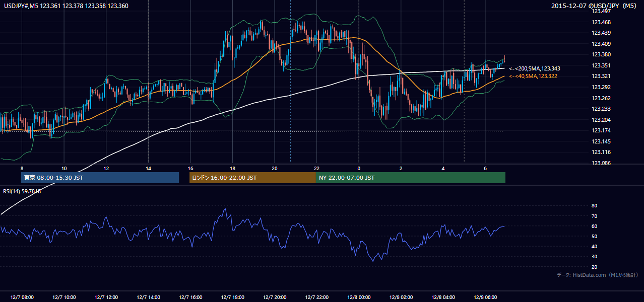Click RSI scale value 60
644x302 pixels.
pos(594,226)
